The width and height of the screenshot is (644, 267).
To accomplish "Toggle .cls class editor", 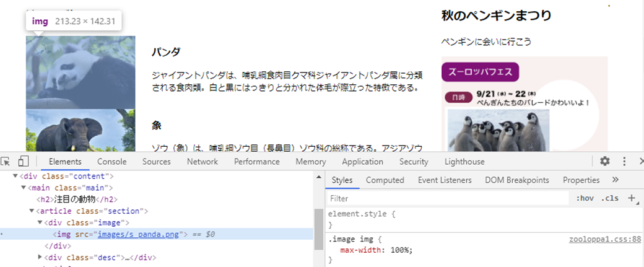I will tap(609, 198).
